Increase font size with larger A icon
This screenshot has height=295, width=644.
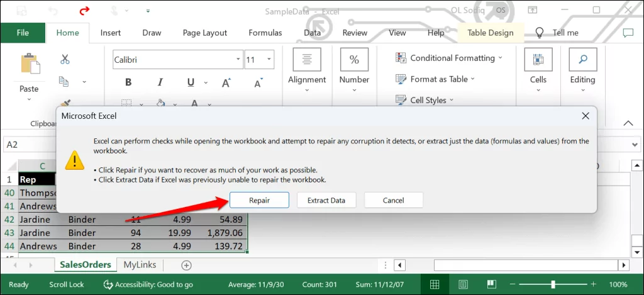click(226, 82)
